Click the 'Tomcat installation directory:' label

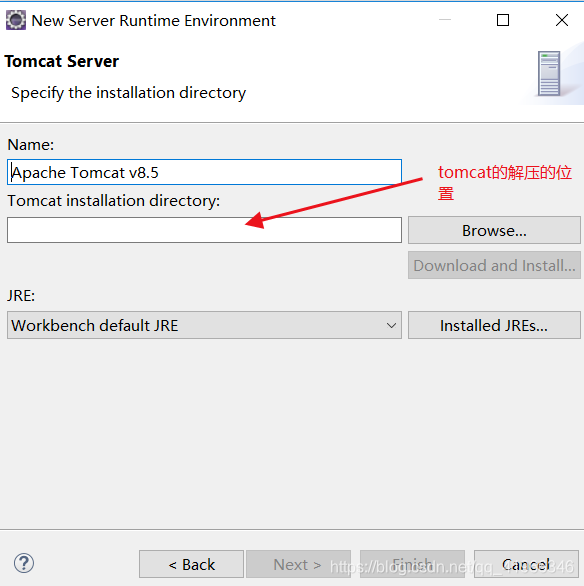pyautogui.click(x=114, y=201)
